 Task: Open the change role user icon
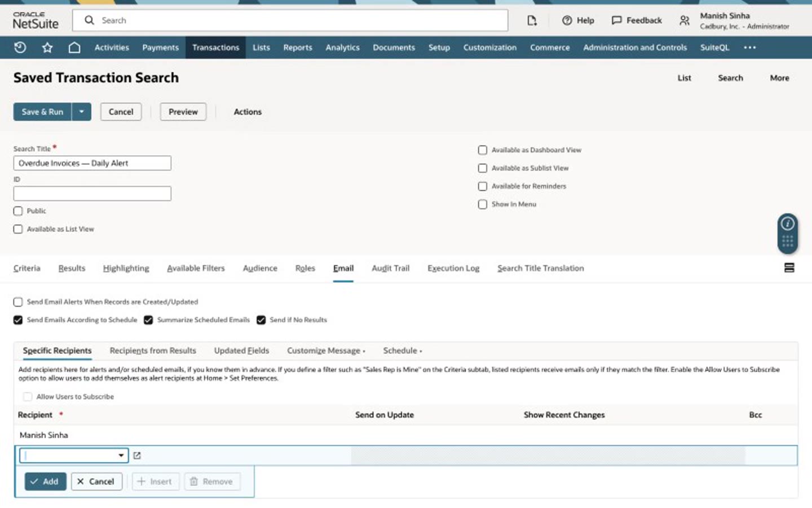[x=684, y=20]
